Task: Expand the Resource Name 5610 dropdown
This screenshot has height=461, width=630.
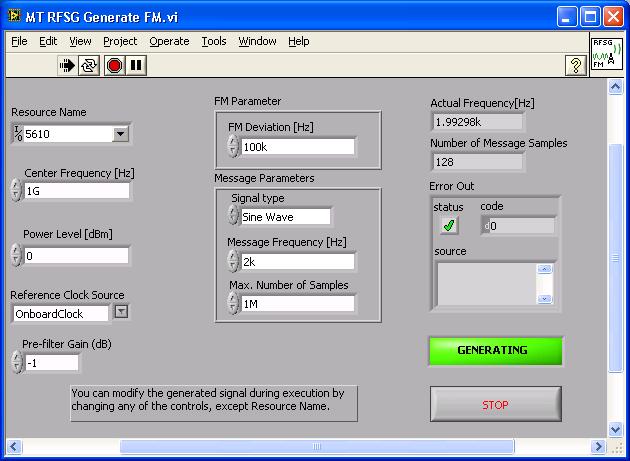Action: (x=120, y=133)
